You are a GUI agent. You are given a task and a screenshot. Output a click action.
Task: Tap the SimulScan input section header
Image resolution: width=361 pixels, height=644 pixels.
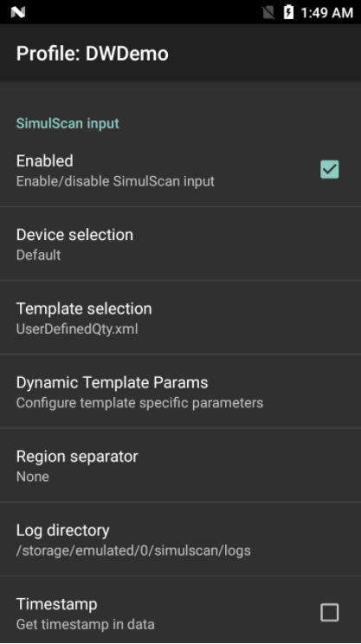tap(68, 123)
